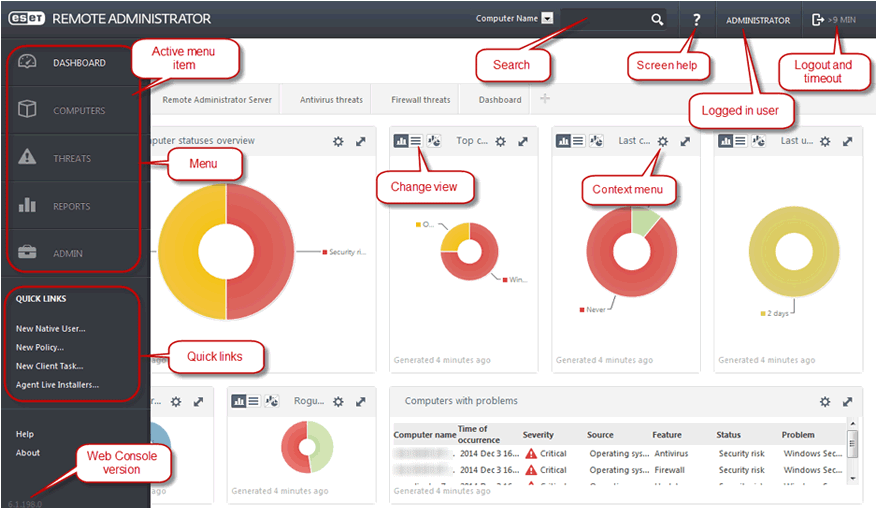The height and width of the screenshot is (508, 878).
Task: Click chart-type icon in Top c... panel
Action: (435, 141)
